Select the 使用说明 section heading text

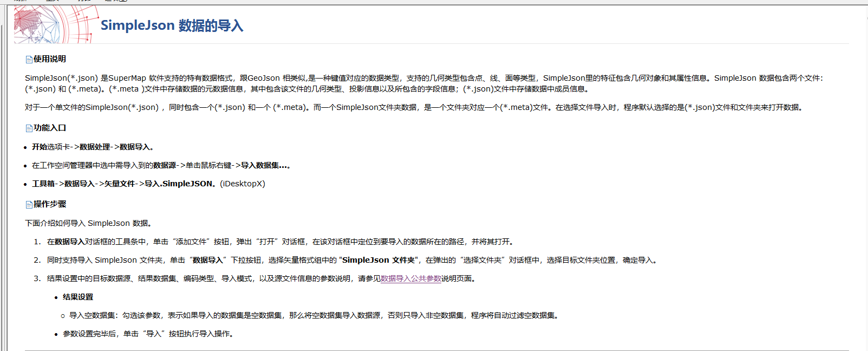[50, 59]
